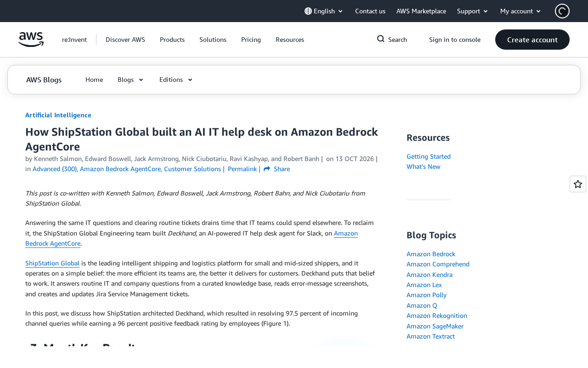The image size is (588, 368).
Task: Open the Amazon Polly topic
Action: click(x=426, y=295)
